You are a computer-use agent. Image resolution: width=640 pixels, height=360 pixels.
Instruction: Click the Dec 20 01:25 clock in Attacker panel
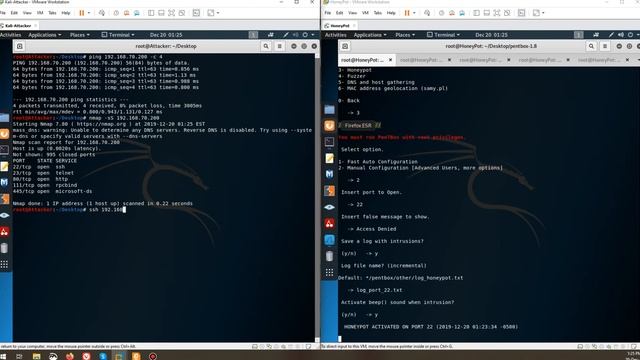(x=166, y=35)
